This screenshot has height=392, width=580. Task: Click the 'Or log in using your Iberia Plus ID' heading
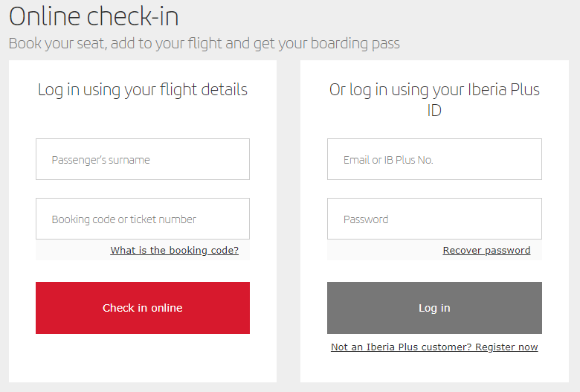click(x=434, y=100)
